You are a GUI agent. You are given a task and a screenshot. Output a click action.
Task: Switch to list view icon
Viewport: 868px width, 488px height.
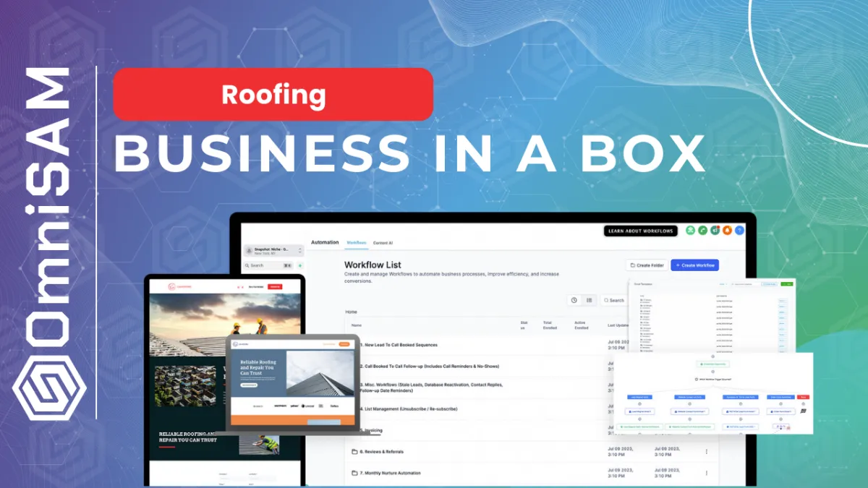click(x=590, y=300)
